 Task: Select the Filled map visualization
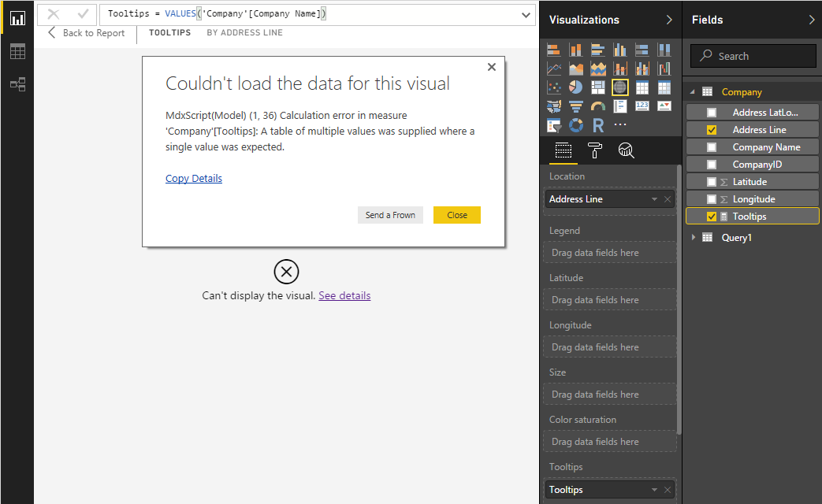[553, 106]
